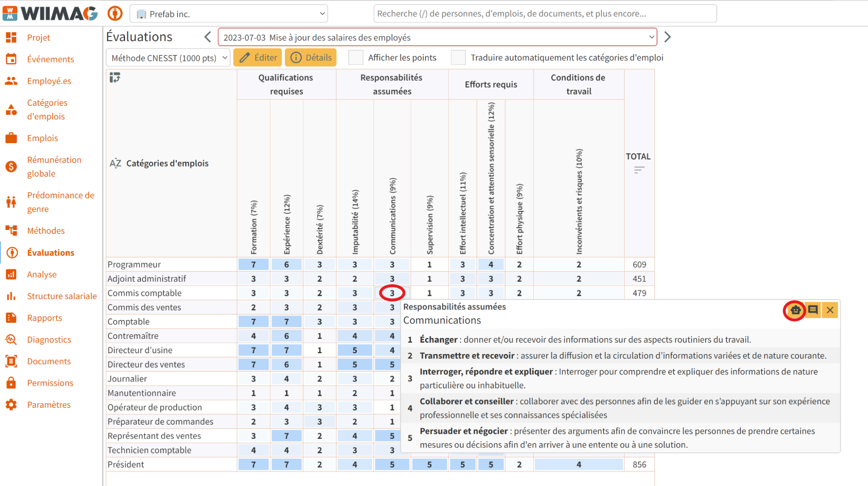Click the Rémunération globale dollar icon
Image resolution: width=868 pixels, height=486 pixels.
click(11, 167)
